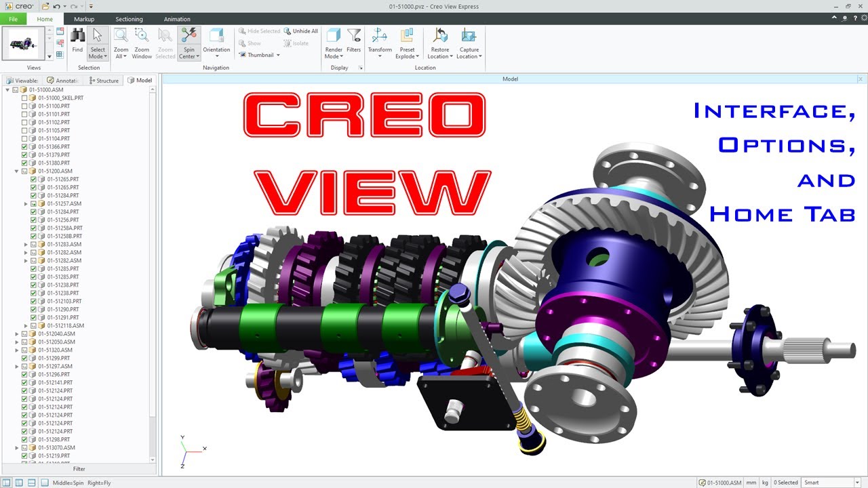Expand the Views gallery more arrow
Image resolution: width=868 pixels, height=488 pixels.
click(50, 56)
